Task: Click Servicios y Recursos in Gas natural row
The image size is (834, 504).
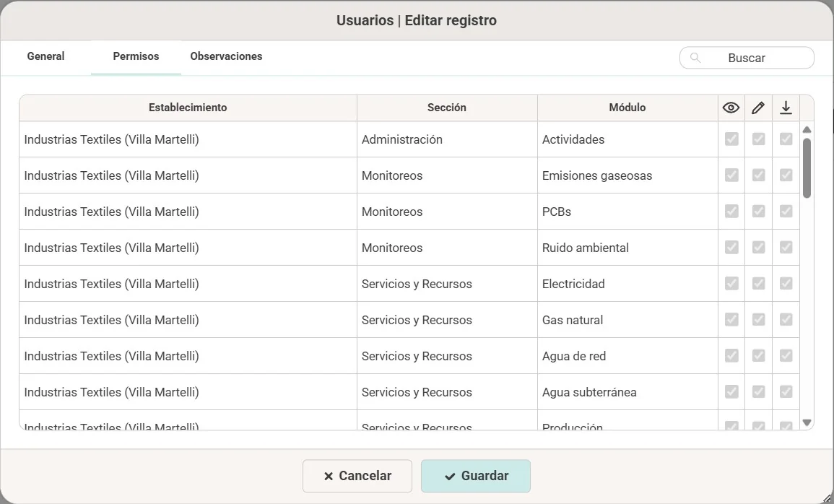Action: tap(447, 320)
